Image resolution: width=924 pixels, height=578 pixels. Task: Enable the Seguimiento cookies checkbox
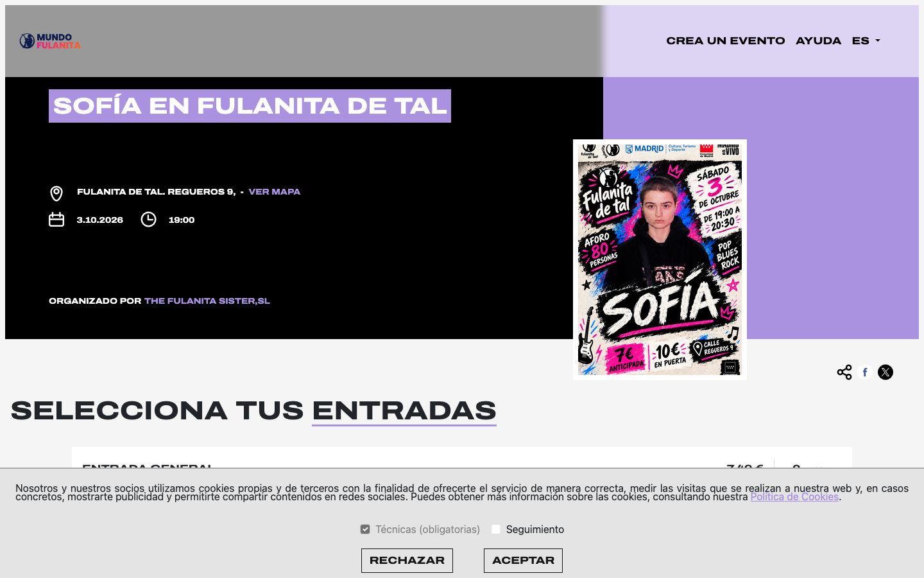click(496, 529)
